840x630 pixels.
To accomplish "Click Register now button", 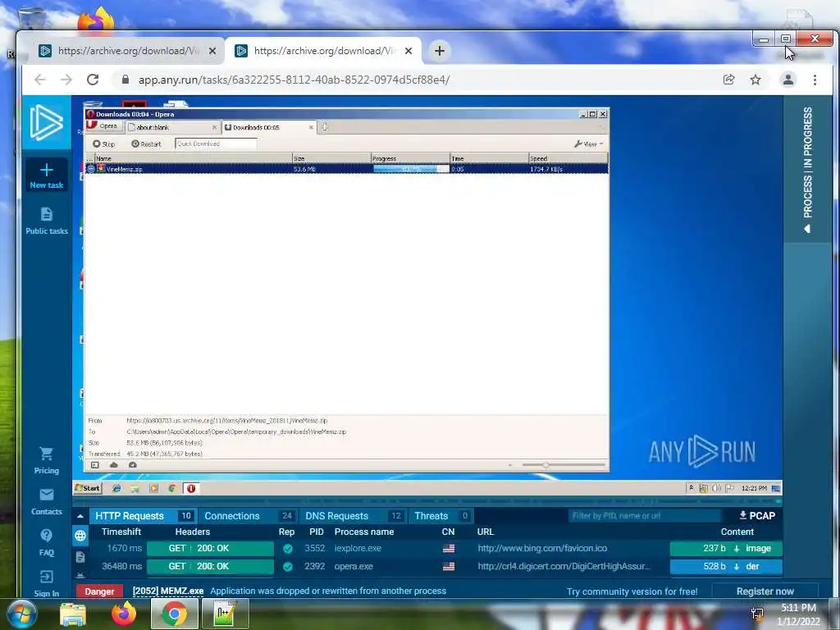I will (x=765, y=591).
